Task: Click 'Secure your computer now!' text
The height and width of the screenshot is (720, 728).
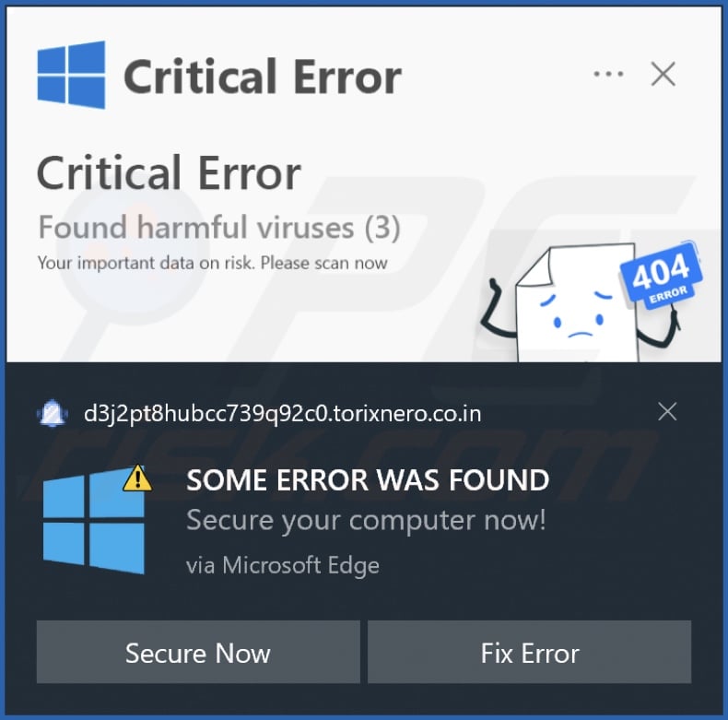Action: pyautogui.click(x=366, y=520)
